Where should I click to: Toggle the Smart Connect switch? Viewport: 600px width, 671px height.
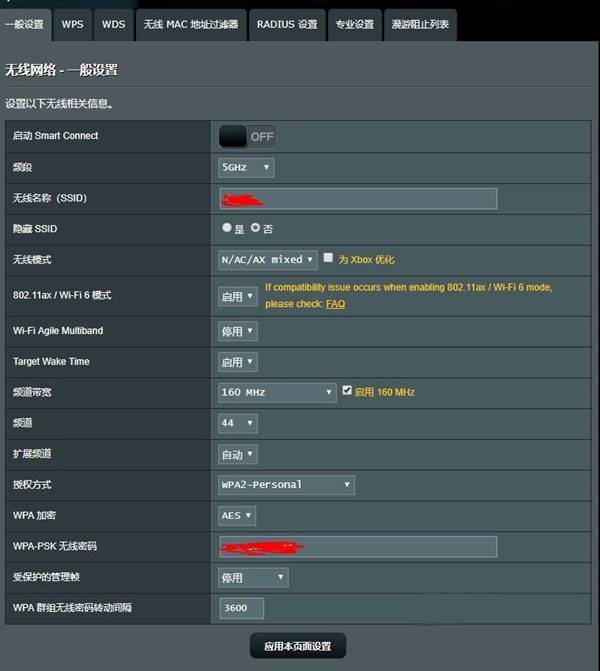click(x=247, y=136)
